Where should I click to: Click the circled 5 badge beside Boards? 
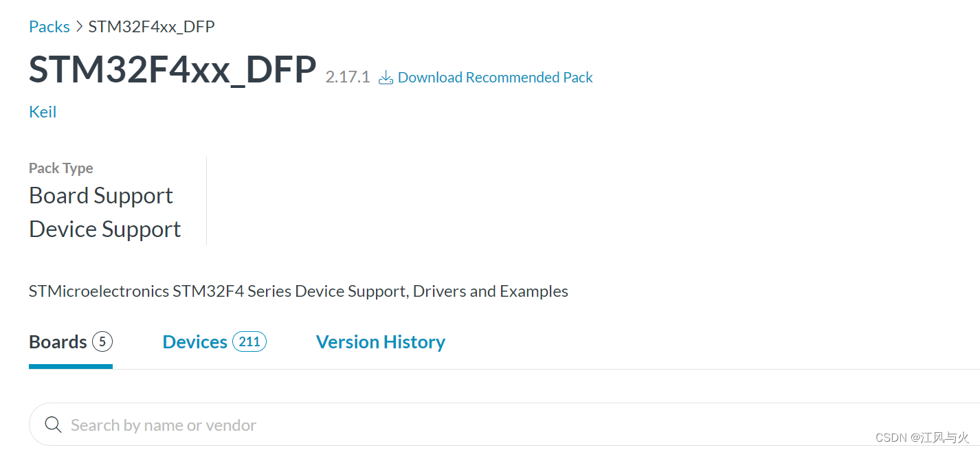tap(102, 341)
